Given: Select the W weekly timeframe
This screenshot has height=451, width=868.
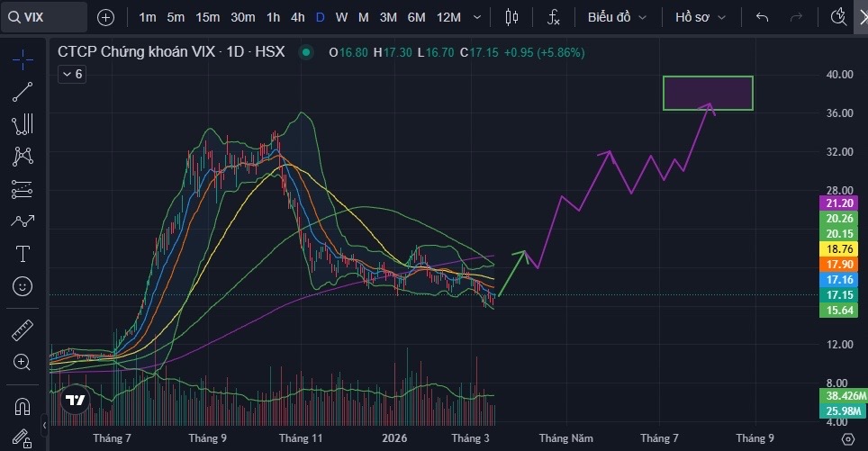Looking at the screenshot, I should click(x=341, y=18).
